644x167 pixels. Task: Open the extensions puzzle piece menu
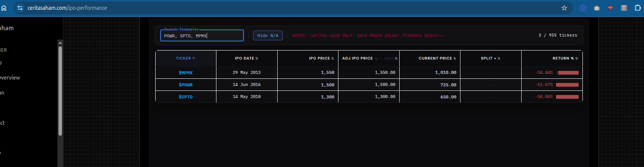638,8
